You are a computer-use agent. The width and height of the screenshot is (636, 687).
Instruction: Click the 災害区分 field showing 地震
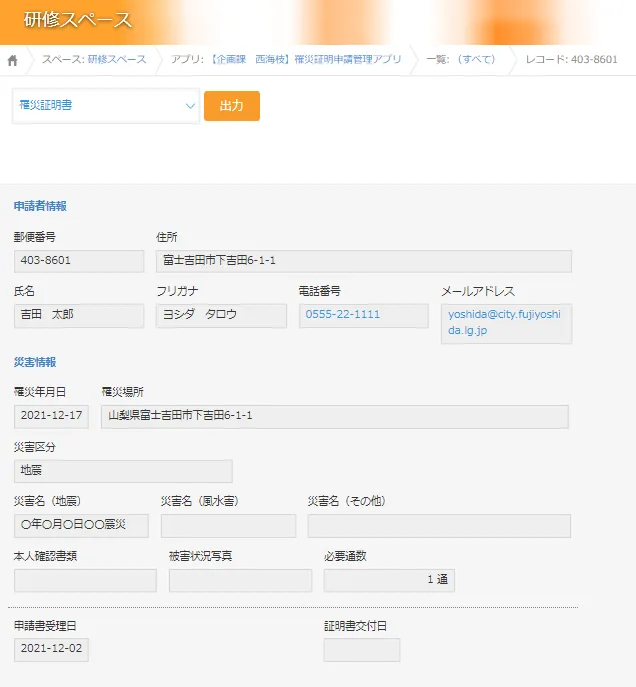pyautogui.click(x=123, y=471)
